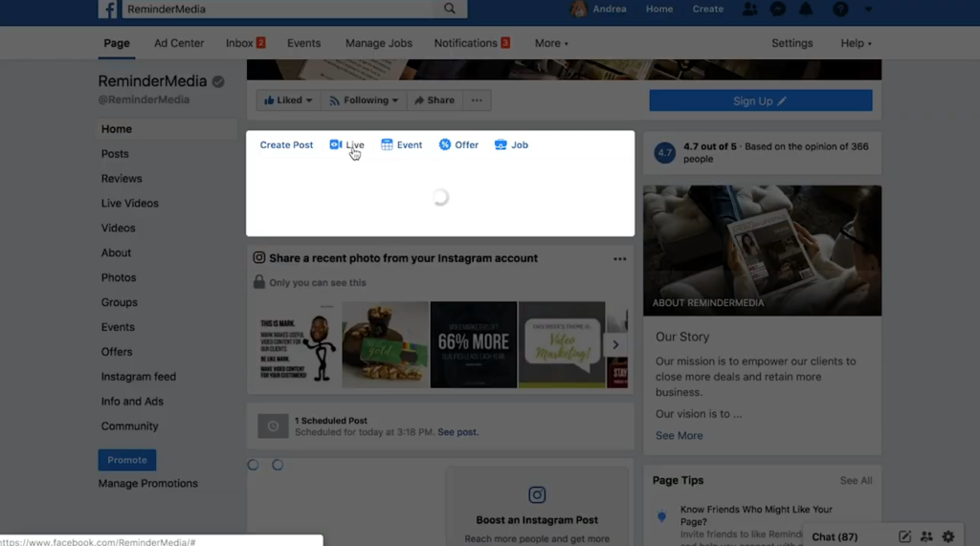Click the Create Post link

coord(286,145)
